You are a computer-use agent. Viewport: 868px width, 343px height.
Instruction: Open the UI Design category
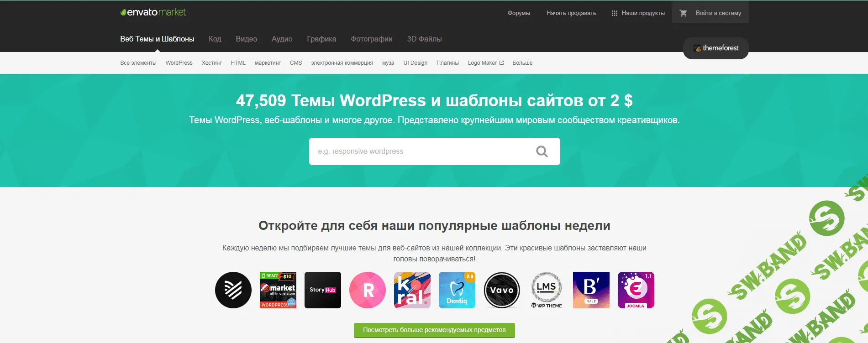pos(416,63)
